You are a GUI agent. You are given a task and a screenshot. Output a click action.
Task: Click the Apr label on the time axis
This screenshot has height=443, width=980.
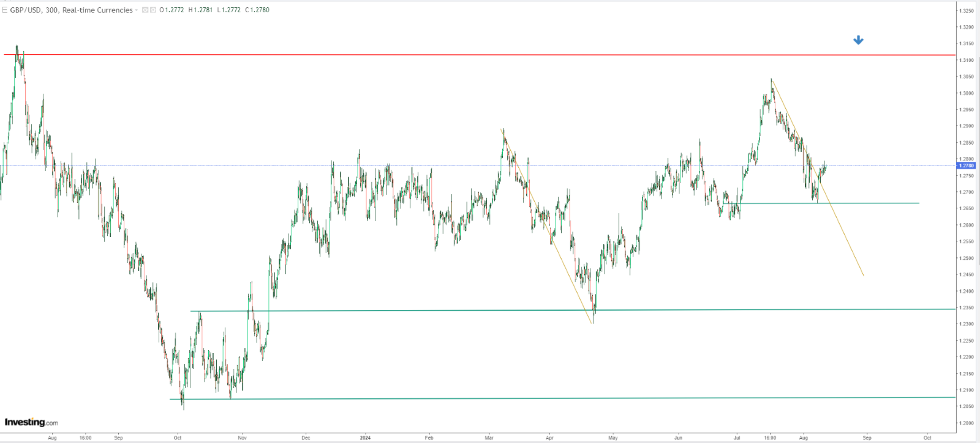(x=549, y=438)
